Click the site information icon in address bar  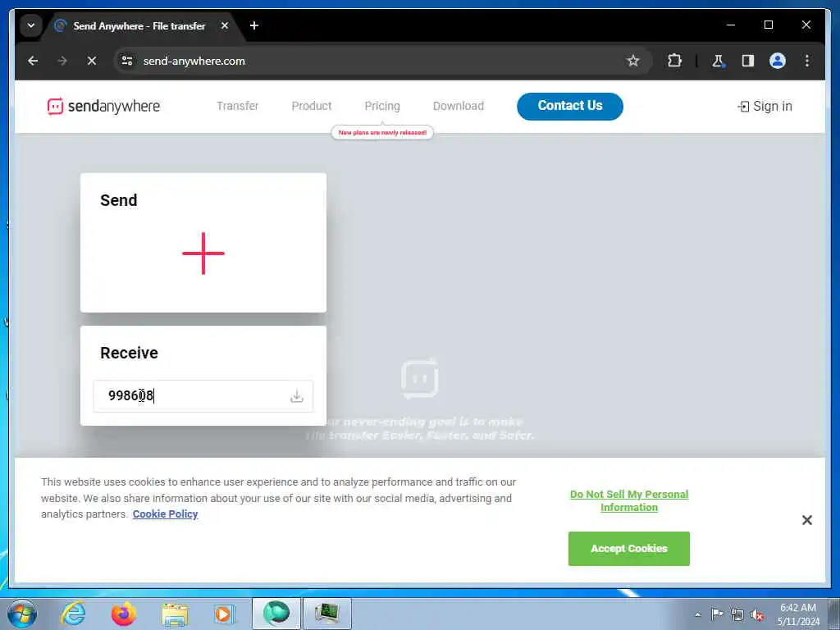(127, 61)
